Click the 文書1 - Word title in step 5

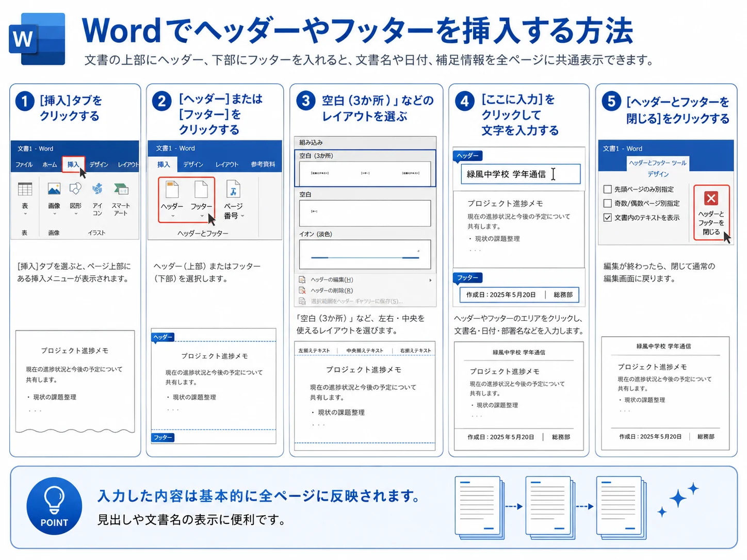coord(623,149)
